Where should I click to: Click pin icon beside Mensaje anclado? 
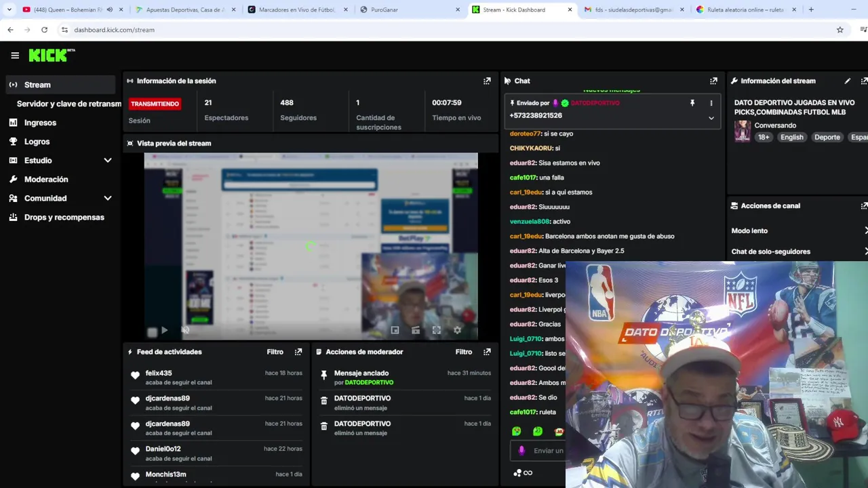point(323,375)
